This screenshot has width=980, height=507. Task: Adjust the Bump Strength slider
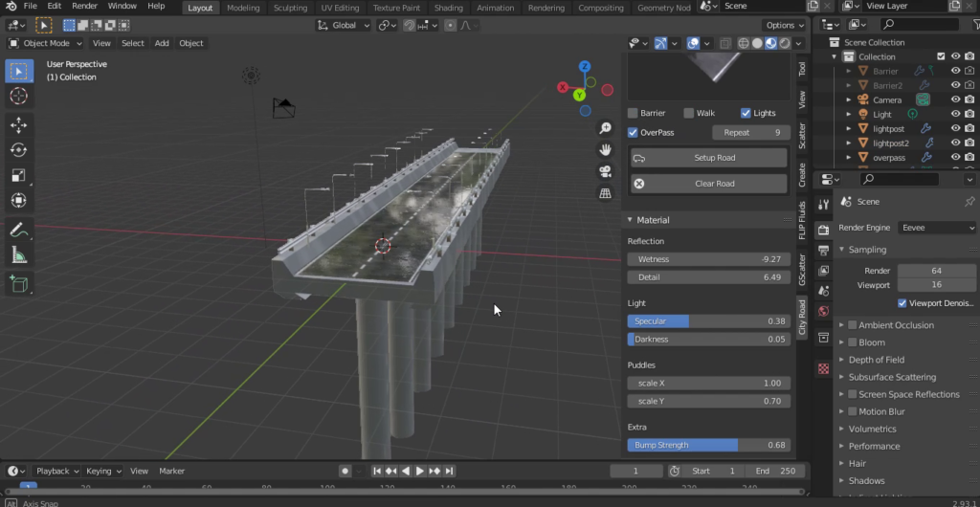708,445
